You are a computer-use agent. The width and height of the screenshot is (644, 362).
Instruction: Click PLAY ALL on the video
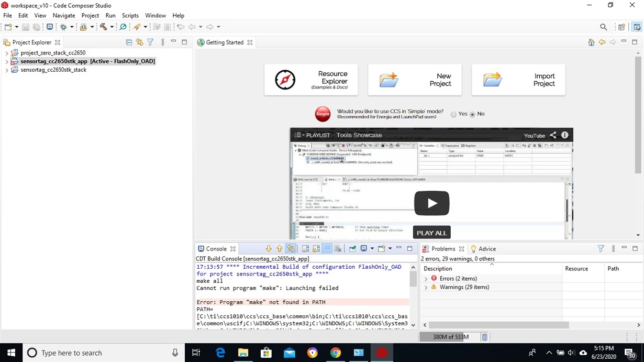pyautogui.click(x=432, y=233)
